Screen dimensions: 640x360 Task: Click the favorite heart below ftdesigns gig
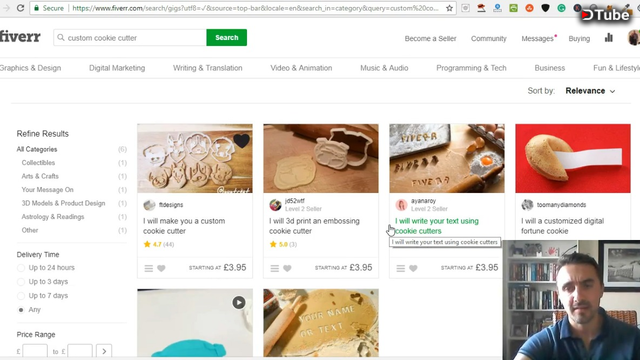point(161,268)
